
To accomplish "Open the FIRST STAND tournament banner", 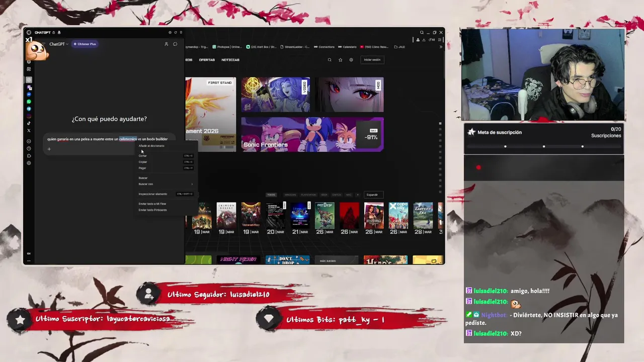I will [x=210, y=115].
